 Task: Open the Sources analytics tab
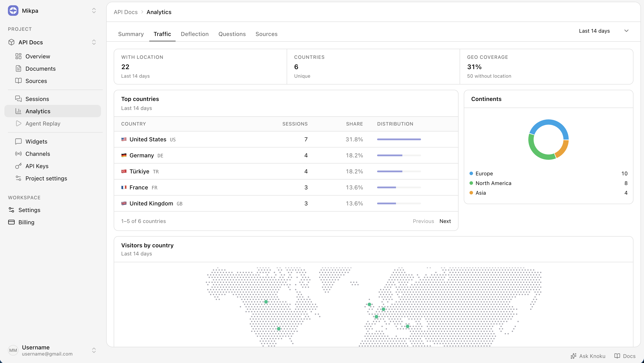tap(266, 34)
